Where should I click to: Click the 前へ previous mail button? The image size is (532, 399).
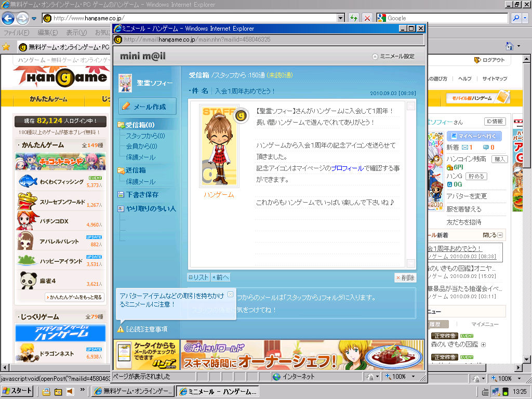click(x=220, y=277)
